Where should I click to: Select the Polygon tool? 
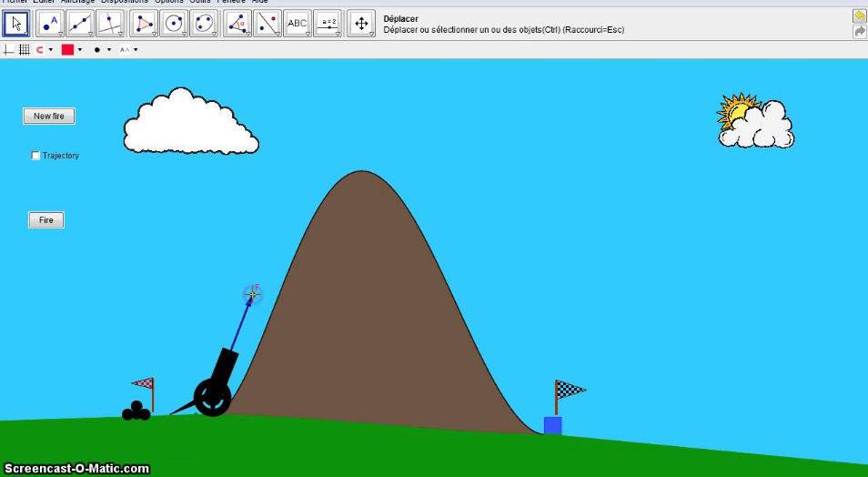pos(144,24)
